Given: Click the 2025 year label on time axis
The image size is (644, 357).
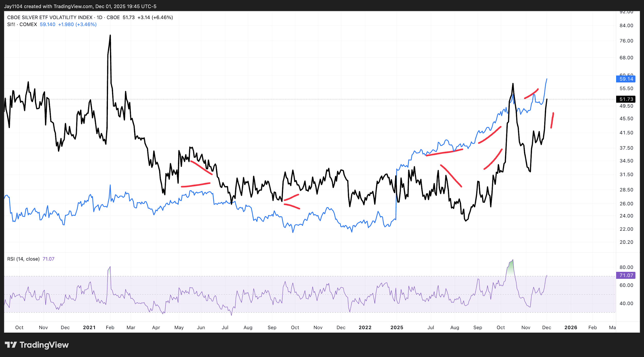Looking at the screenshot, I should (397, 327).
